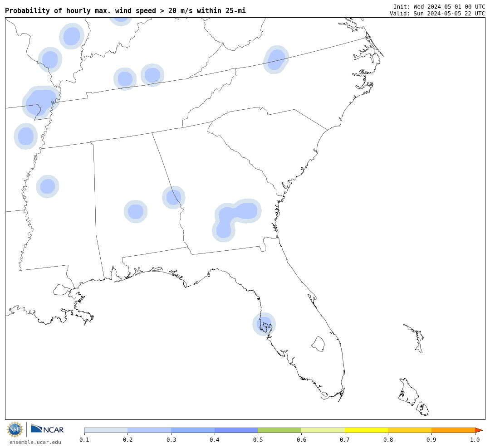The width and height of the screenshot is (490, 448).
Task: Click the probability blob on the Virginia-North Carolina border
Action: tap(276, 59)
